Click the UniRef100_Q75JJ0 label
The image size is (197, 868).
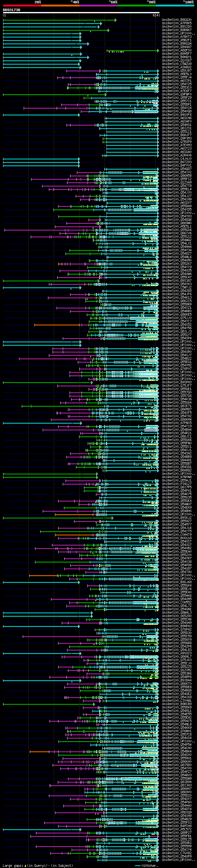point(177,318)
